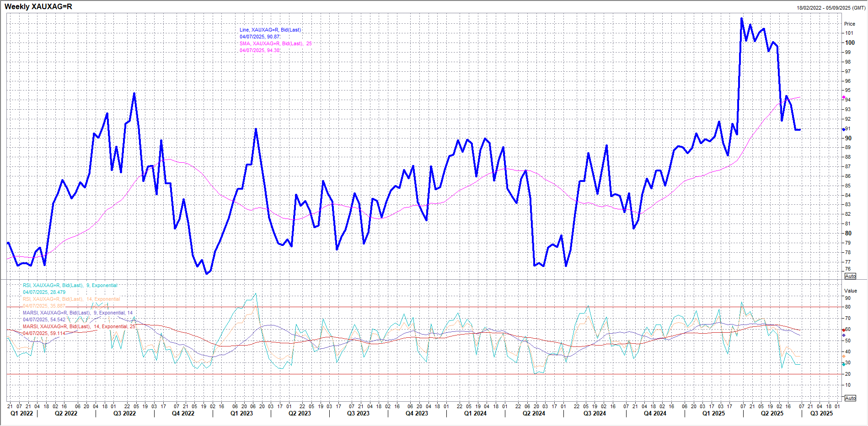This screenshot has height=426, width=868.
Task: Click the Q2 2022 time axis label
Action: (x=66, y=414)
